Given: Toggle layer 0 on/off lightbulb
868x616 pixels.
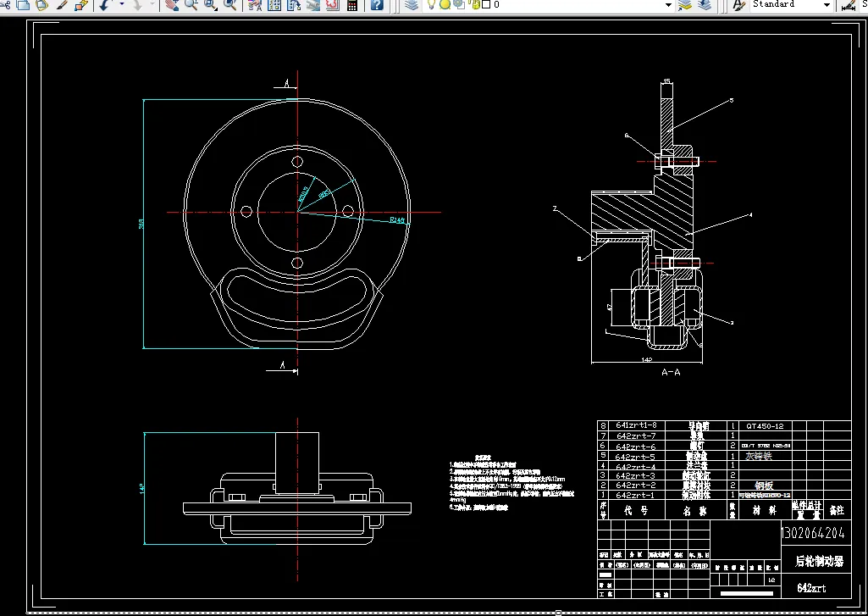Looking at the screenshot, I should tap(431, 5).
